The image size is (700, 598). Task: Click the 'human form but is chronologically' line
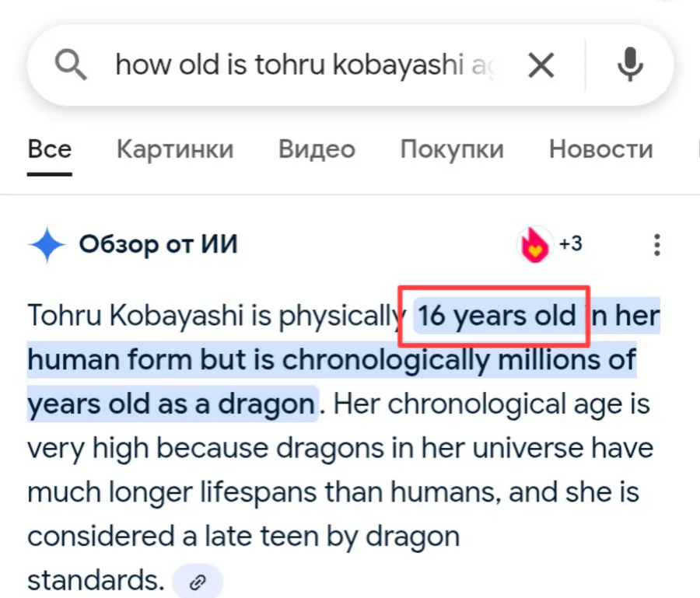[258, 360]
